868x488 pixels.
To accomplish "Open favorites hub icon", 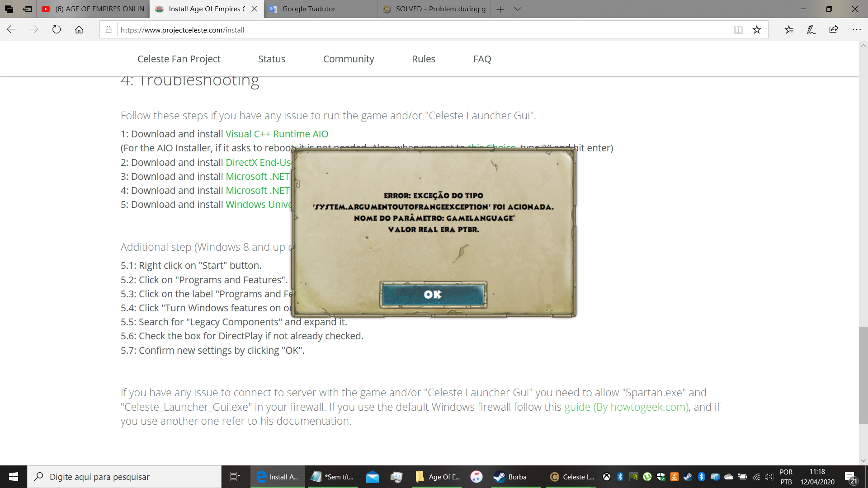I will pyautogui.click(x=789, y=30).
